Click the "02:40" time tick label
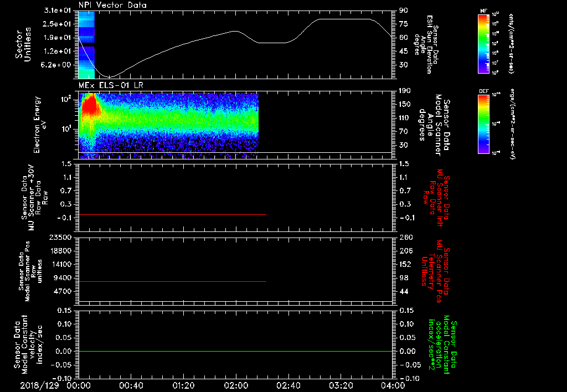This screenshot has width=567, height=392. point(288,385)
